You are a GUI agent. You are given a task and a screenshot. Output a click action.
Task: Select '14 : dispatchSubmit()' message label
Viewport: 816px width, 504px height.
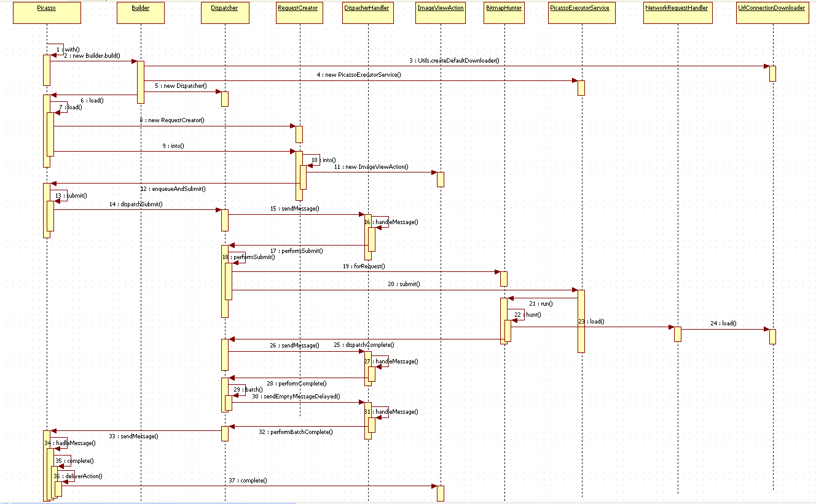point(136,204)
